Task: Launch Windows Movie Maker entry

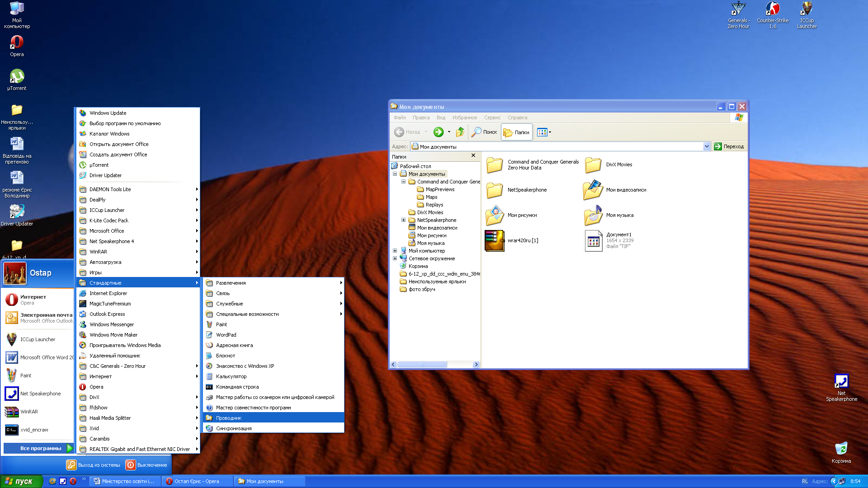Action: pyautogui.click(x=138, y=335)
